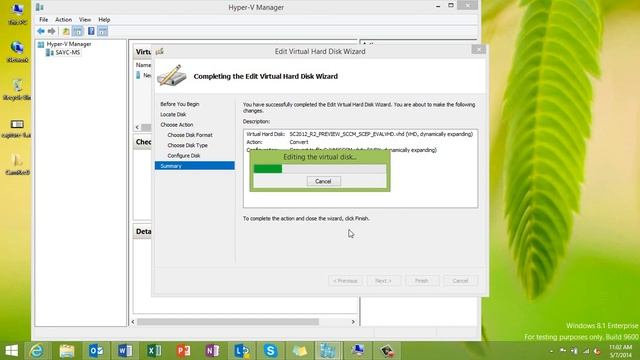Close the Edit Virtual Hard Disk Wizard
Image resolution: width=640 pixels, height=360 pixels.
478,49
